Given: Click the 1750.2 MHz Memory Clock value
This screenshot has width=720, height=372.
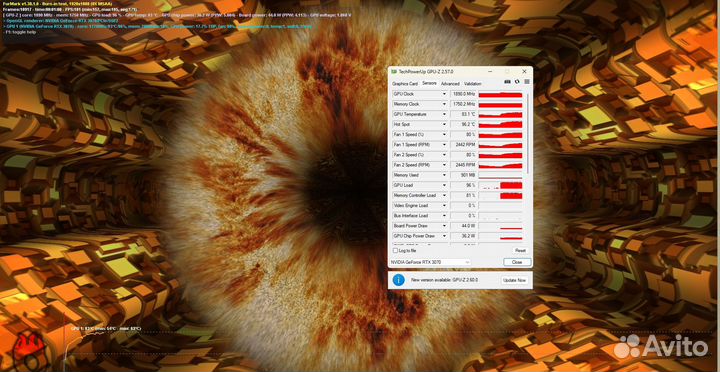Looking at the screenshot, I should tap(463, 104).
